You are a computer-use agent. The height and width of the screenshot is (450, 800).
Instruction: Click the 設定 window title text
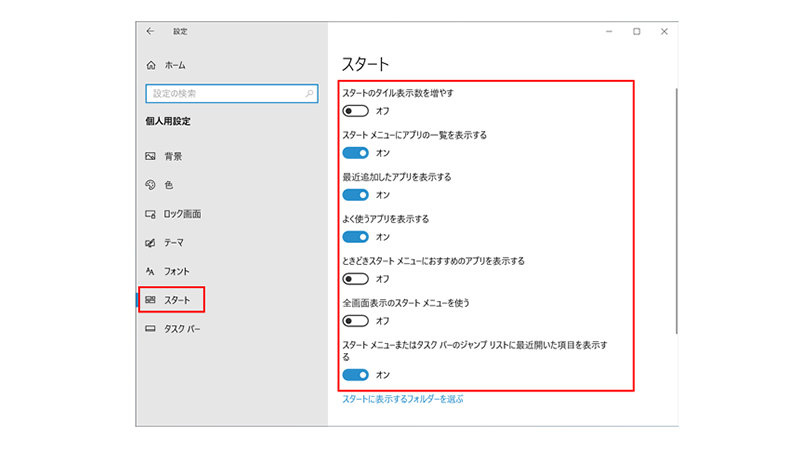click(x=180, y=32)
